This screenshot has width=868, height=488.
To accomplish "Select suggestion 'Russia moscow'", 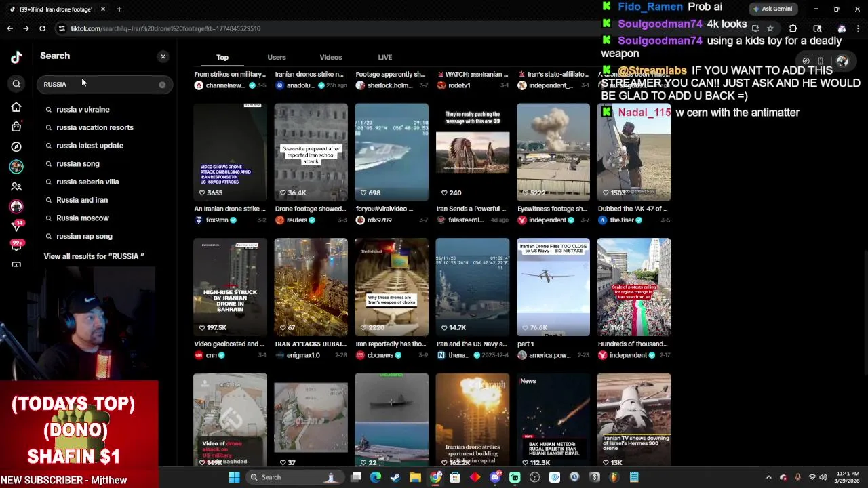I will pos(82,218).
